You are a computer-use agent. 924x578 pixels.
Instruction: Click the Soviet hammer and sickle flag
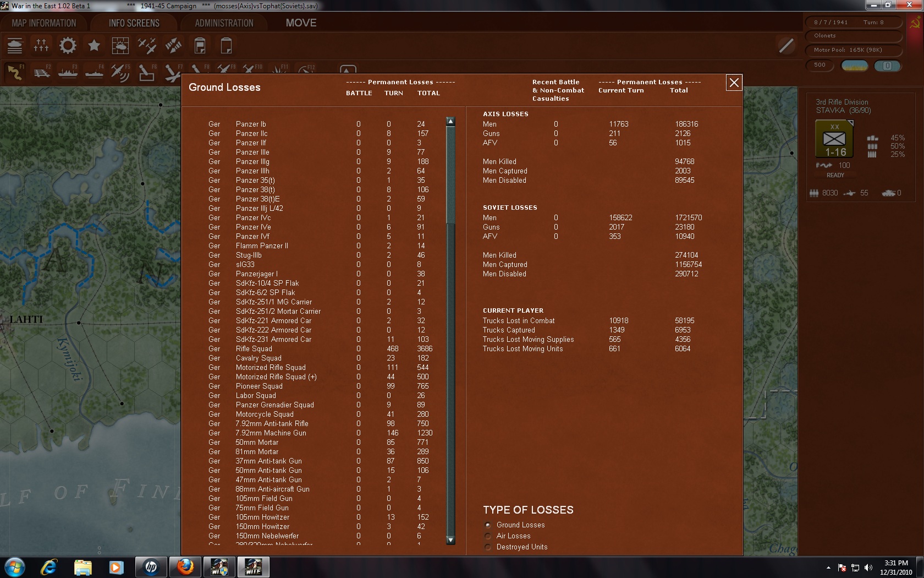(x=915, y=23)
